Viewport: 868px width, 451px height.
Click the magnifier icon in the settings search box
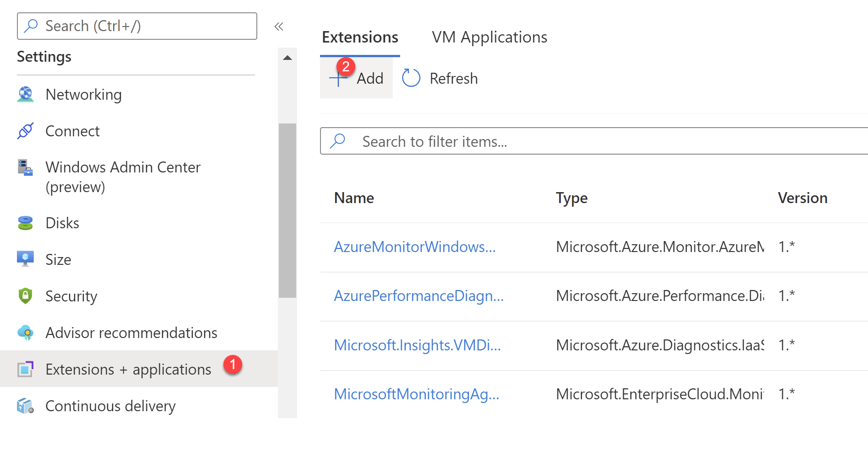pos(31,26)
